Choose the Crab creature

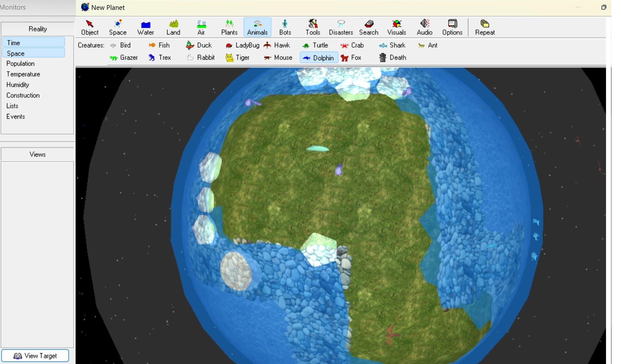(x=352, y=45)
